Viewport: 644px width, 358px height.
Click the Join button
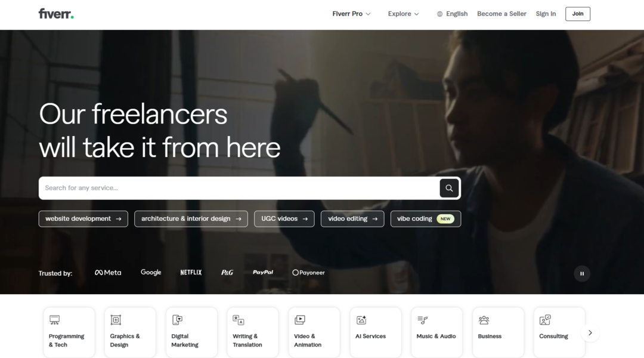(x=577, y=14)
